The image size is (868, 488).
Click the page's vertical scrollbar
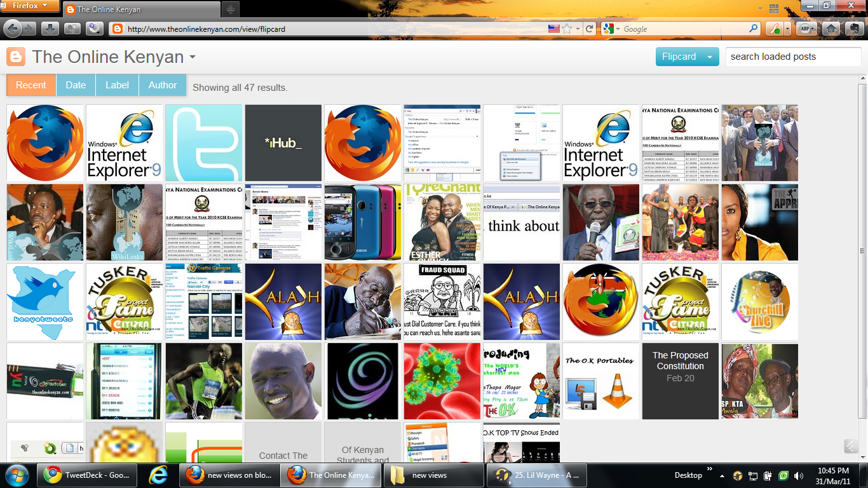pyautogui.click(x=862, y=251)
